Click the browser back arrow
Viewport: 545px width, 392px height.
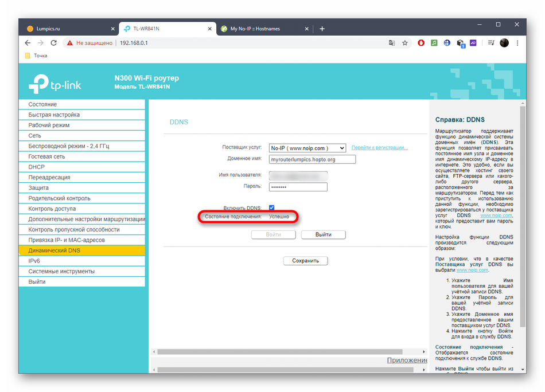point(28,43)
